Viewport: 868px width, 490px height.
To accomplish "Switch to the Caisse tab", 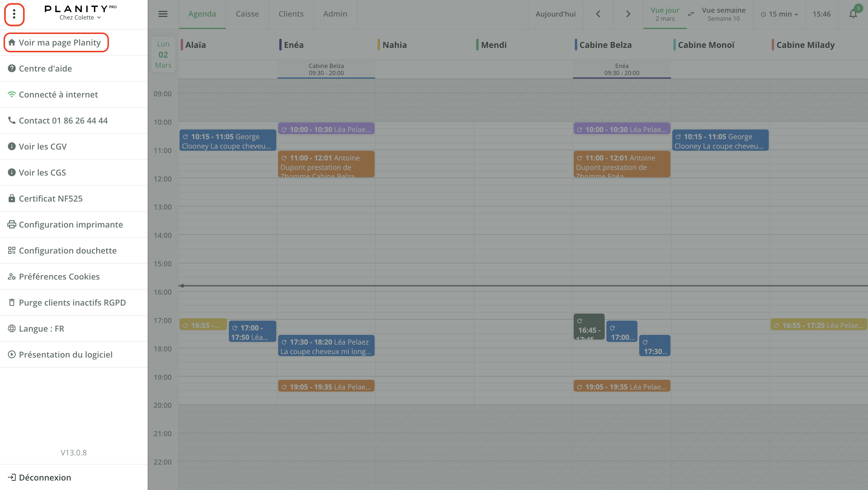I will (247, 14).
